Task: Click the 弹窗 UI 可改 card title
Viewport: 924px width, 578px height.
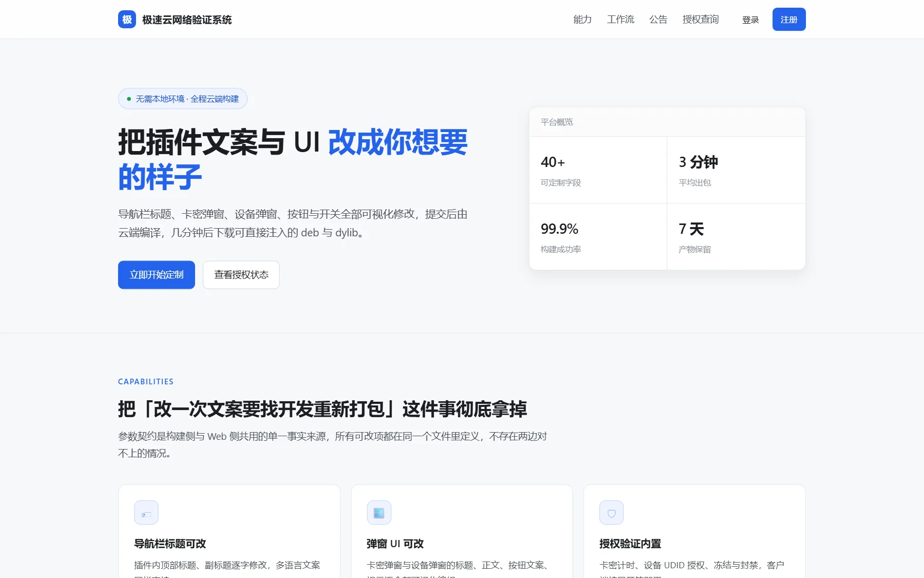Action: coord(395,544)
